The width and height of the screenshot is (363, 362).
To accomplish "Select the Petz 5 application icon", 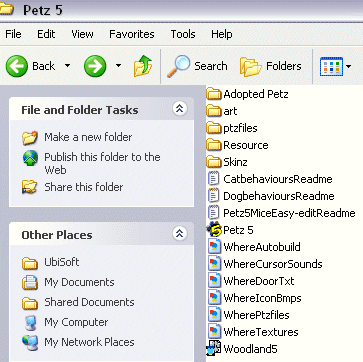I will tap(214, 230).
